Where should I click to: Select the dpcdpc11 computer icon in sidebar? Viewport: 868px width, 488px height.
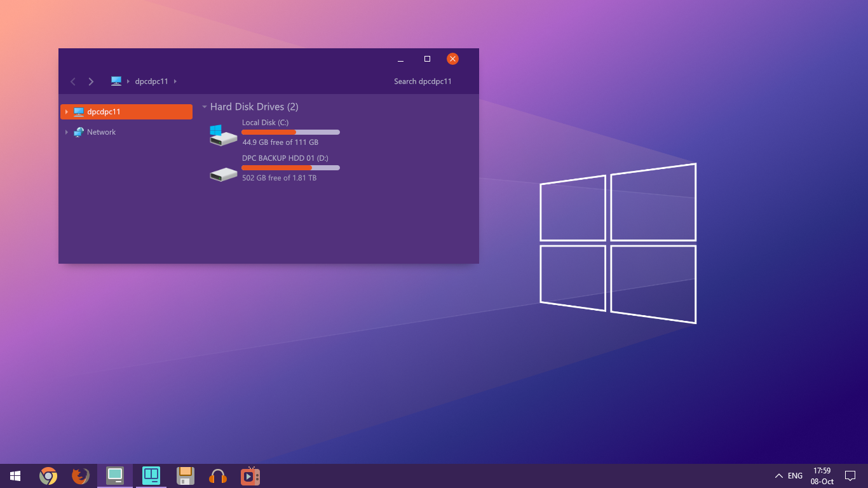click(79, 112)
